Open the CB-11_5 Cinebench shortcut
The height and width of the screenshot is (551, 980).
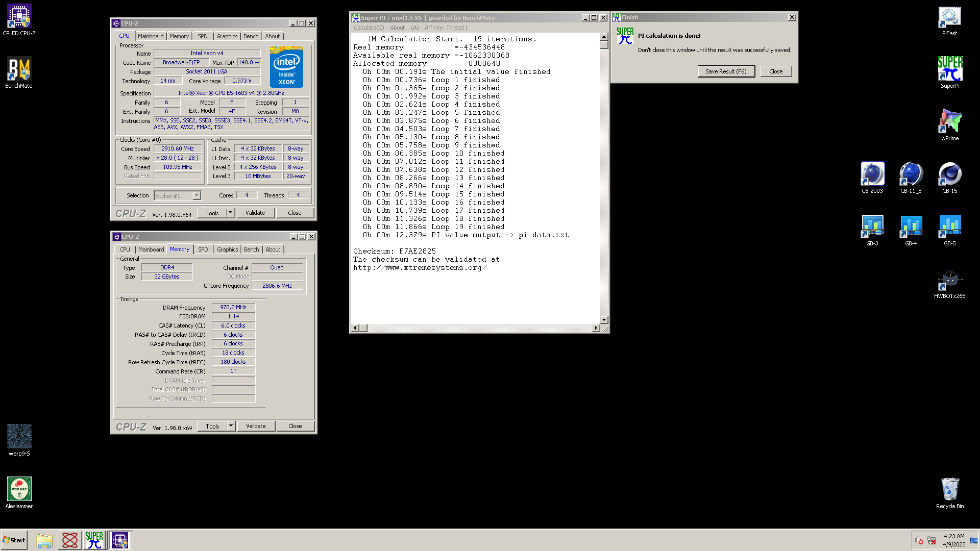[911, 178]
